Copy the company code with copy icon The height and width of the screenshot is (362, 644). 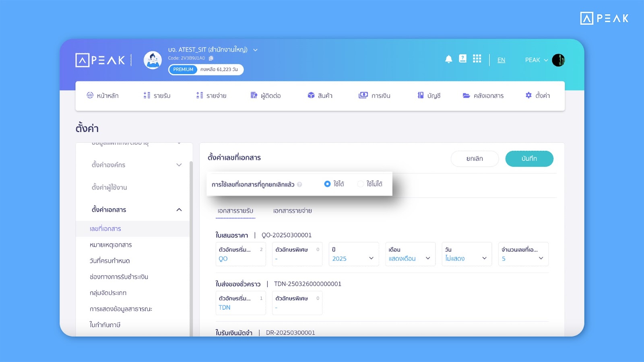(211, 58)
